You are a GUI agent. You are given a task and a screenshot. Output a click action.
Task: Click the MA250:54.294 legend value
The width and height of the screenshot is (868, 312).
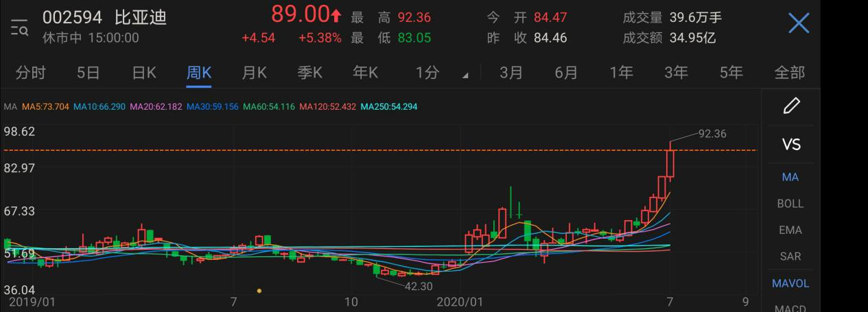[x=389, y=106]
